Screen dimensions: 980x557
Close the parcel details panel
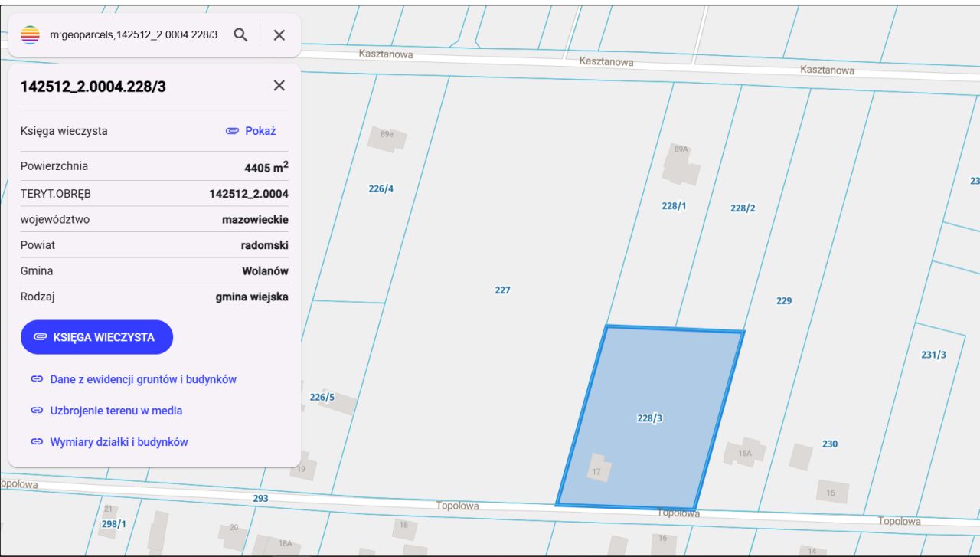click(x=279, y=86)
